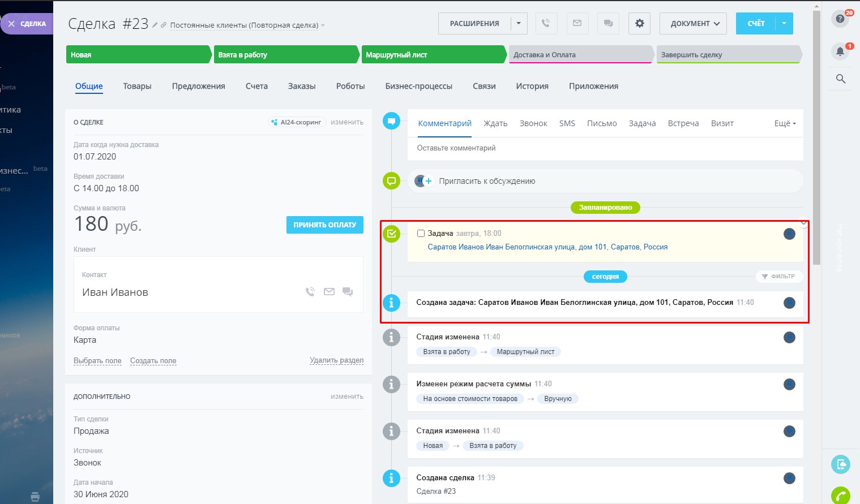Open the help question mark icon
The height and width of the screenshot is (504, 860).
(x=840, y=19)
